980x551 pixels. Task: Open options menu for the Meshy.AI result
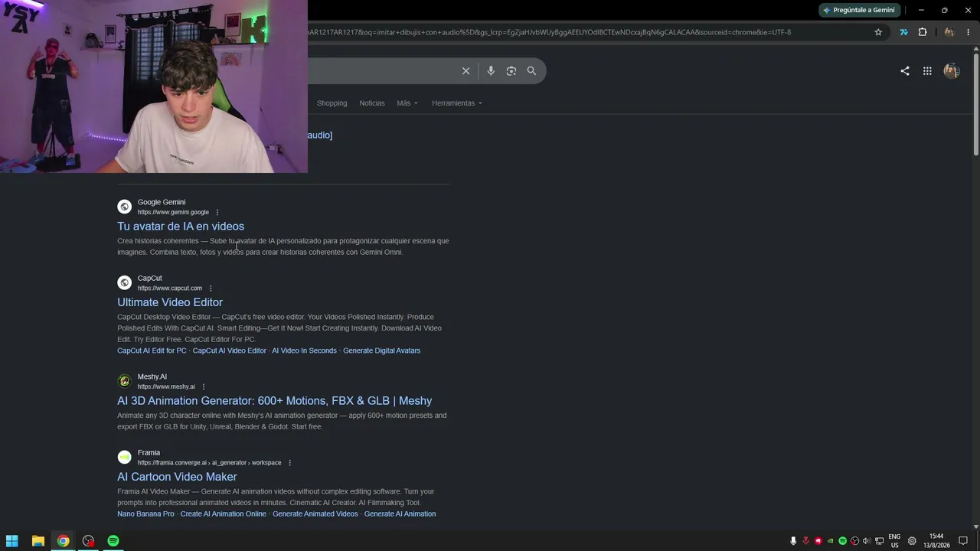(204, 386)
